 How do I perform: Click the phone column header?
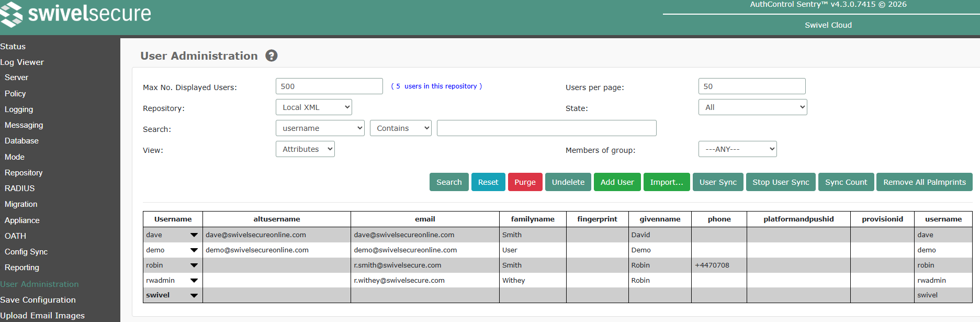(x=719, y=219)
